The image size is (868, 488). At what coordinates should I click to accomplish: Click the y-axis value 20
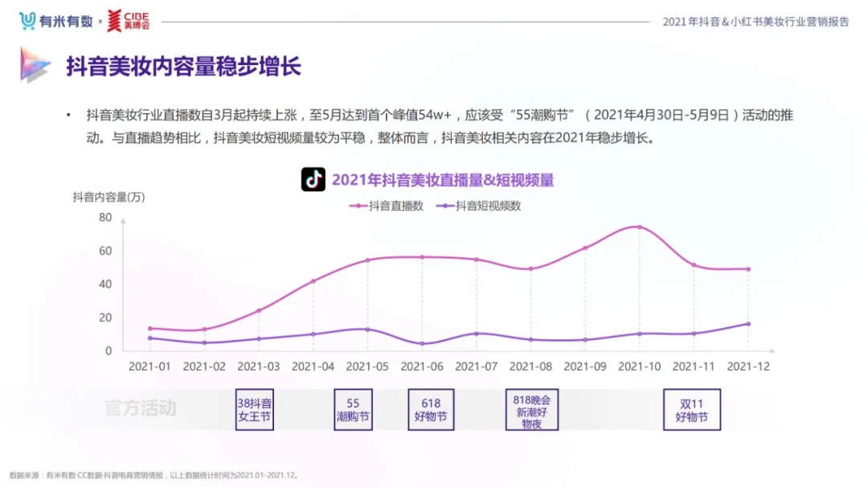coord(105,318)
